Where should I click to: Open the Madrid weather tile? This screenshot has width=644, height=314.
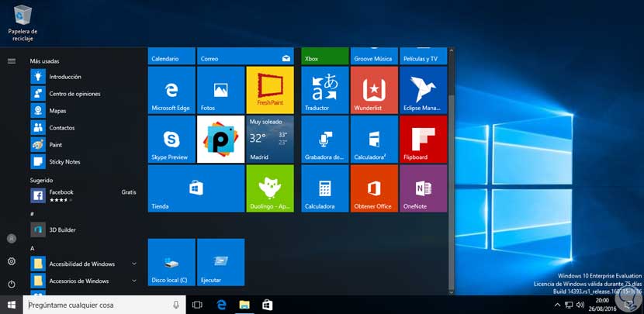click(x=270, y=139)
